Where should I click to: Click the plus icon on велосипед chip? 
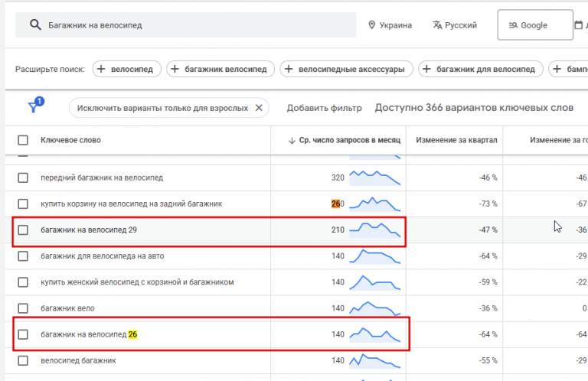pyautogui.click(x=102, y=70)
